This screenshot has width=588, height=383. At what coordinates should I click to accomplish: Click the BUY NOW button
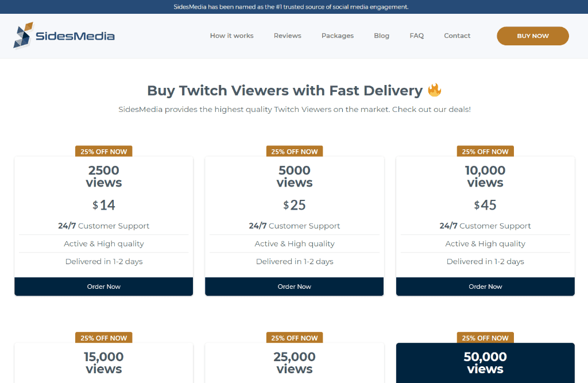(533, 36)
